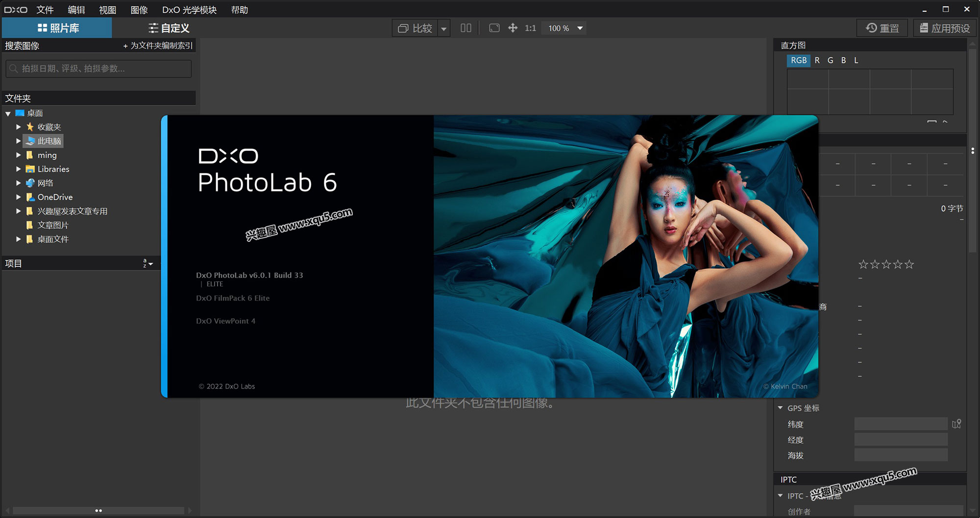Click the 海拔 altitude field
Screen dimensions: 980x518
point(901,455)
